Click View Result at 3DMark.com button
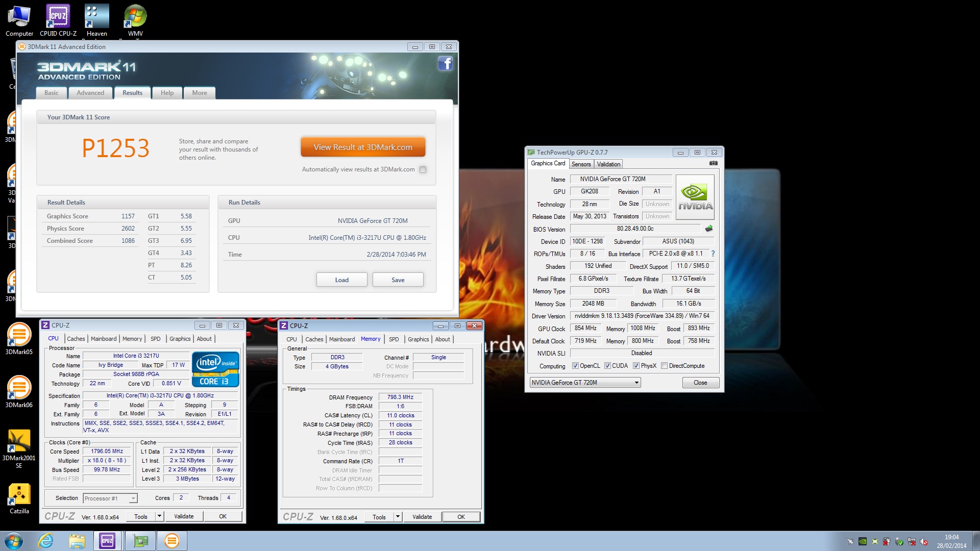Screen dimensions: 980x551 (363, 147)
